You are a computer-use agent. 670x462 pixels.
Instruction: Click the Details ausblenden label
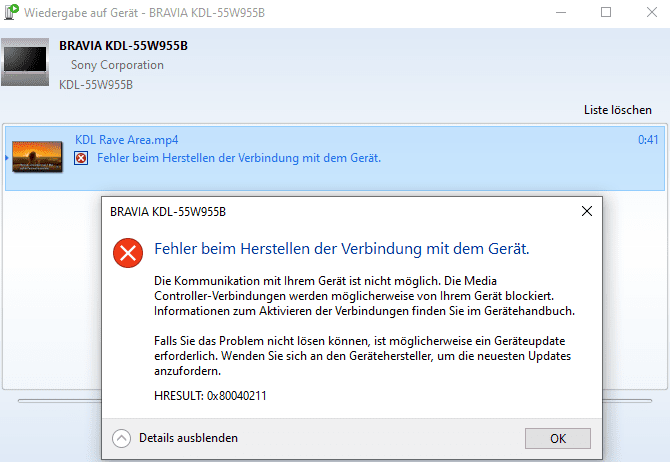click(x=188, y=438)
